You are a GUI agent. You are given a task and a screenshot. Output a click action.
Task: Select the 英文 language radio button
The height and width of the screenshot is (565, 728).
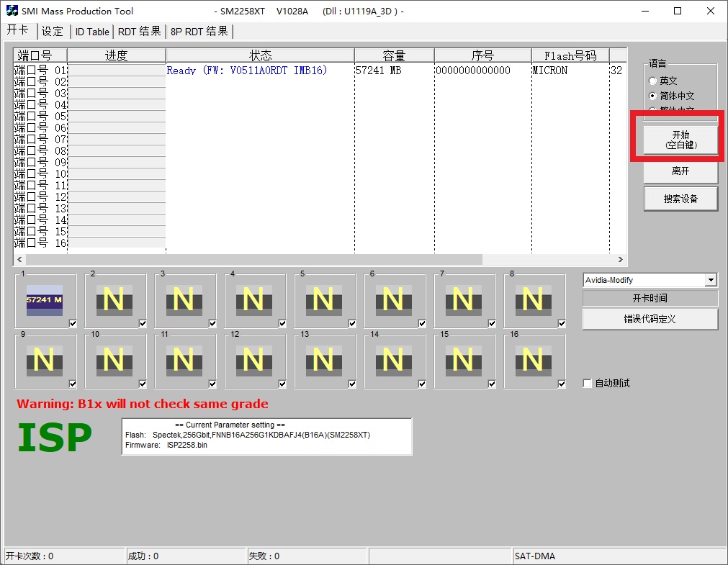(x=653, y=81)
